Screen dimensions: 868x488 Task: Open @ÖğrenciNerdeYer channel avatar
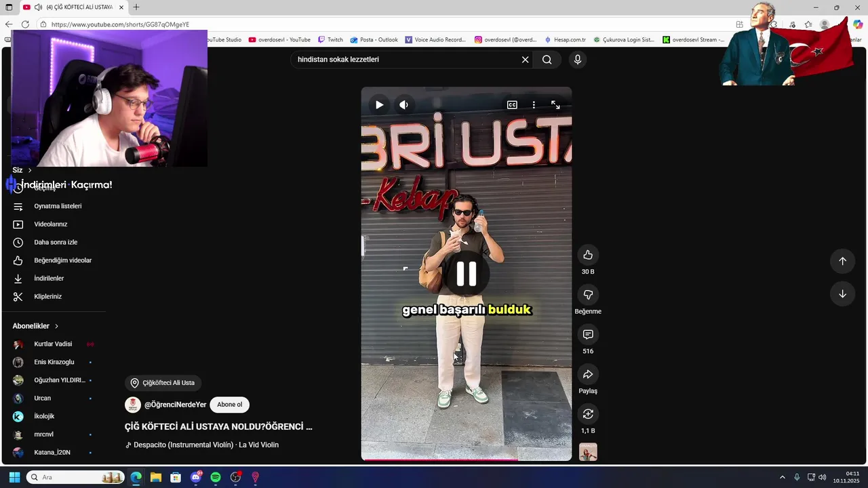[133, 405]
